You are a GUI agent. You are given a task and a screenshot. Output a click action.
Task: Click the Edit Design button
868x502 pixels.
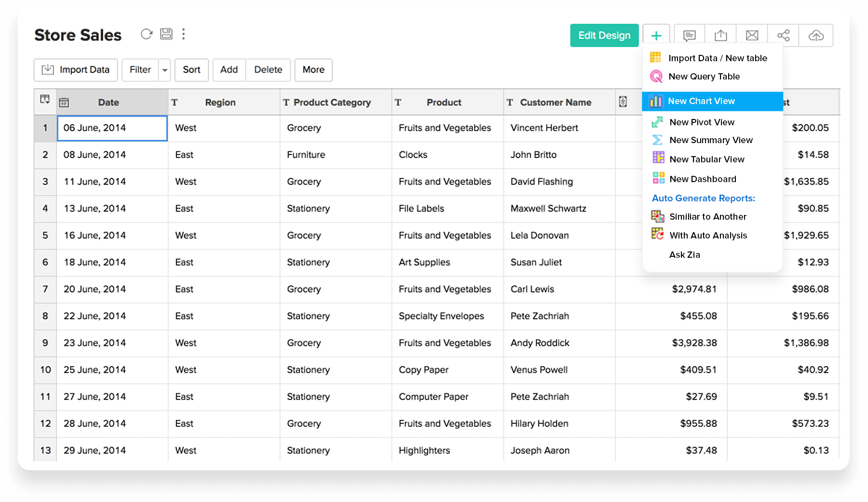604,36
